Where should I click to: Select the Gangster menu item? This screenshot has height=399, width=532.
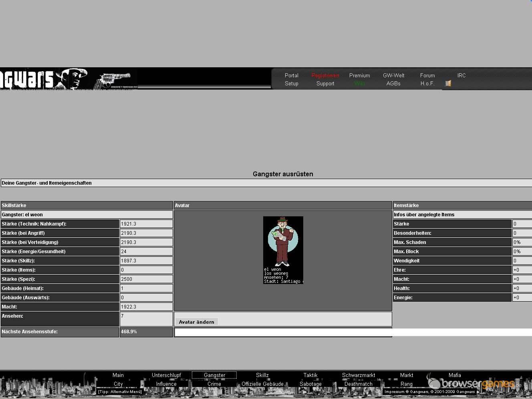[x=214, y=375]
